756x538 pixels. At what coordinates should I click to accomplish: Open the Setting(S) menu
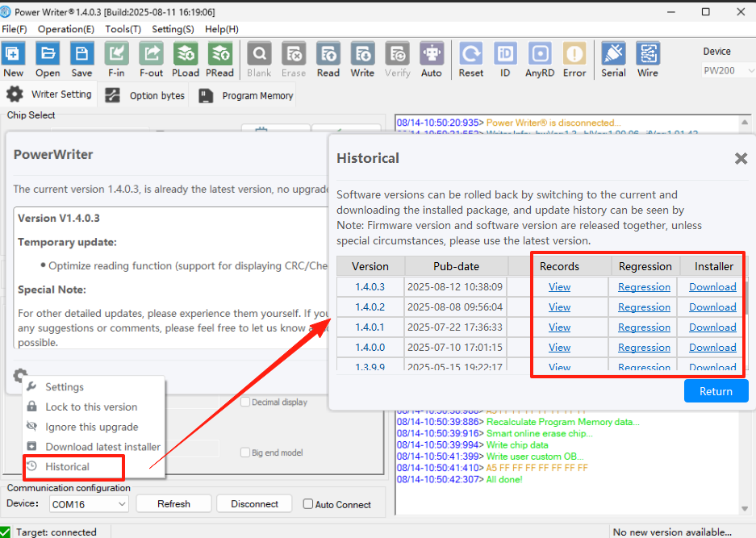tap(173, 29)
